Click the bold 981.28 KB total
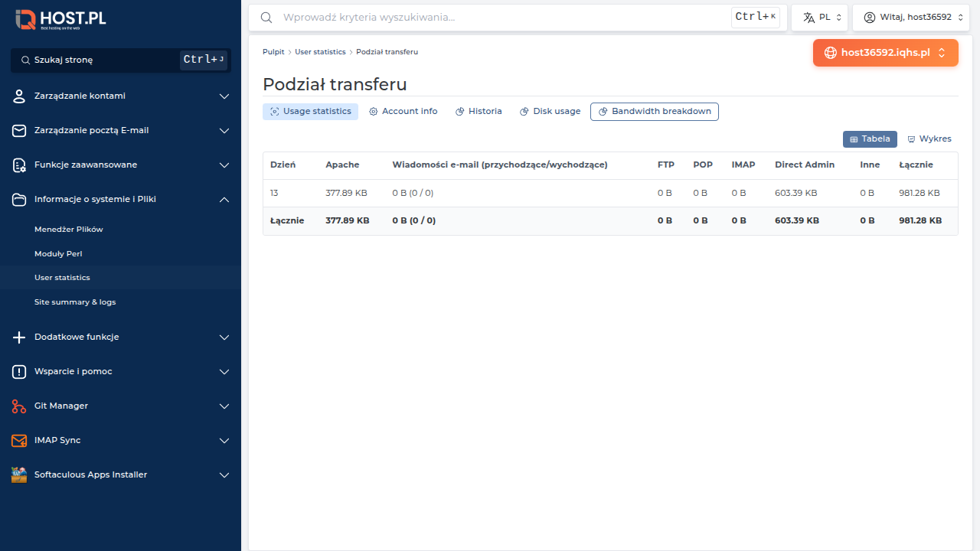 tap(920, 220)
